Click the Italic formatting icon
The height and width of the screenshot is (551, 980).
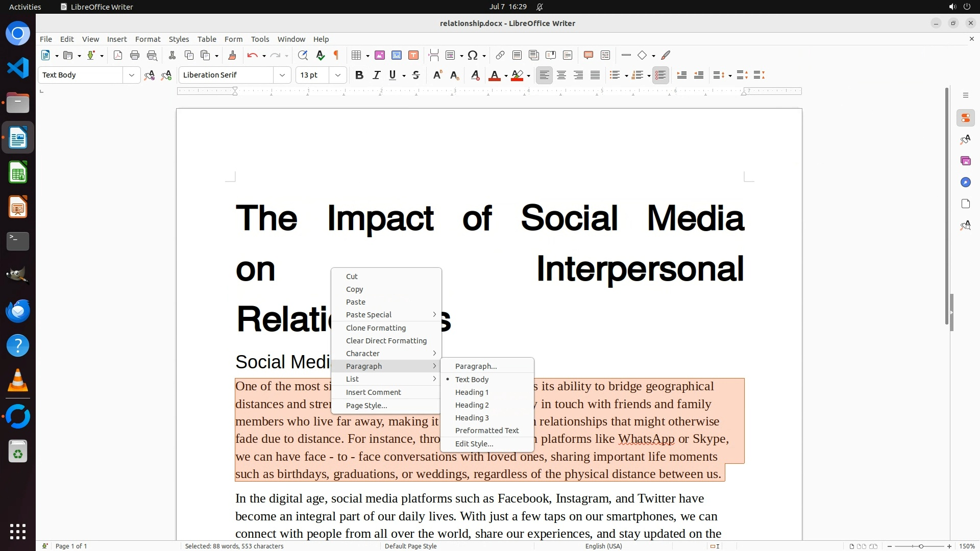click(x=376, y=75)
